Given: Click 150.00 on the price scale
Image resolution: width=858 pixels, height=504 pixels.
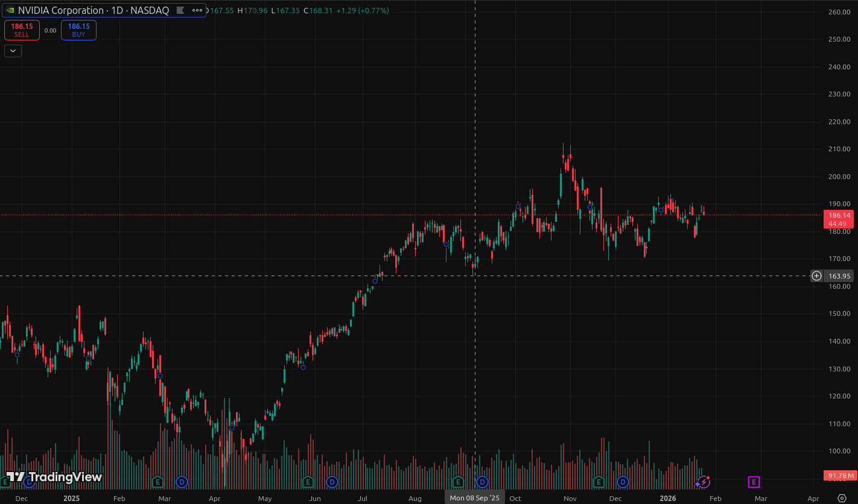Looking at the screenshot, I should pyautogui.click(x=840, y=313).
